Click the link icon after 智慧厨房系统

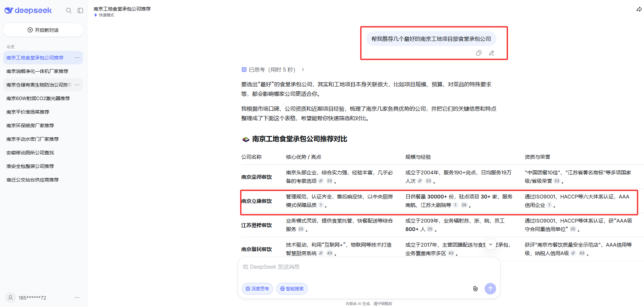click(x=321, y=253)
